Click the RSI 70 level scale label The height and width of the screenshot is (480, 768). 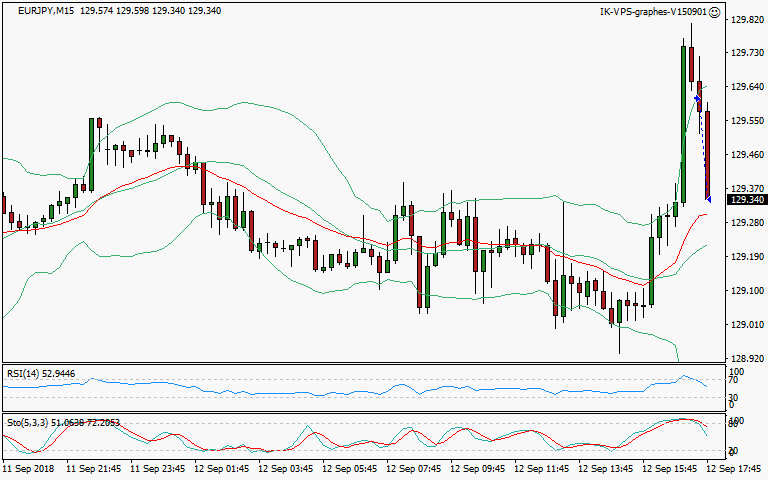tap(733, 382)
